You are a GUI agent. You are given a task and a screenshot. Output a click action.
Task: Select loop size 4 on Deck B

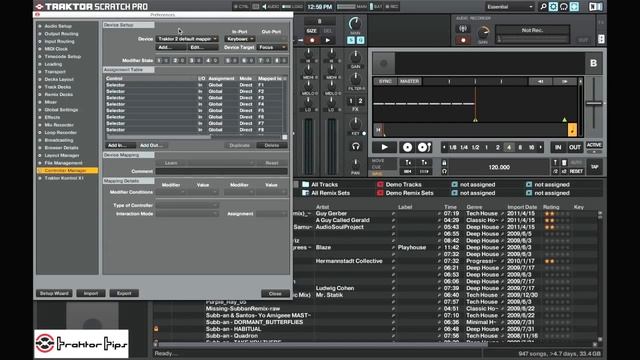509,147
